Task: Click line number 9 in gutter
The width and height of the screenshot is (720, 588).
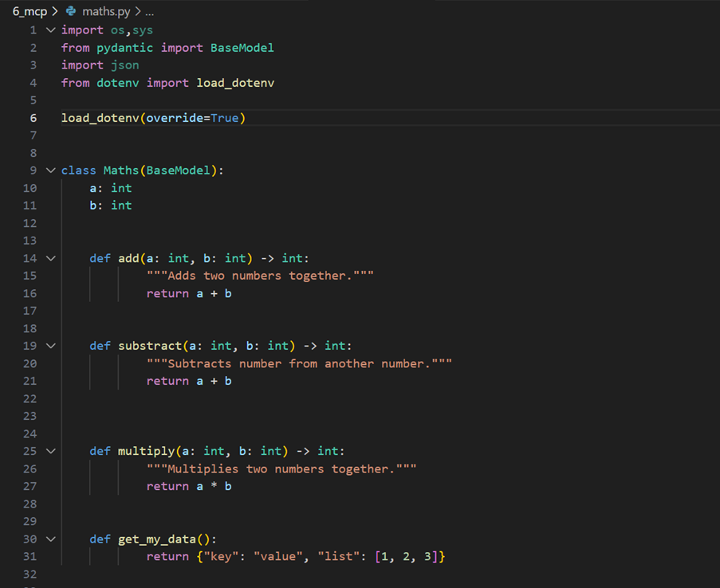Action: pyautogui.click(x=33, y=171)
